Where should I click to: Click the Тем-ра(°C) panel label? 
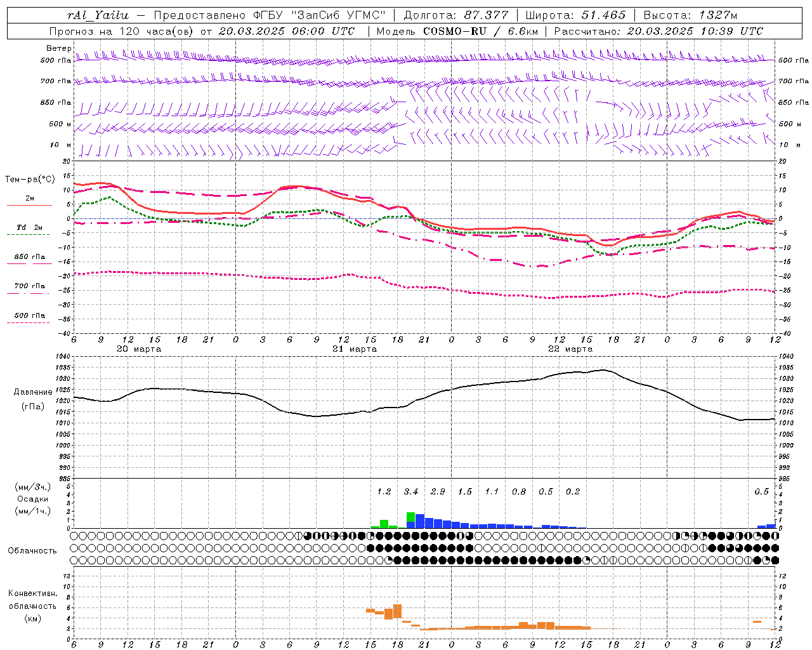30,180
